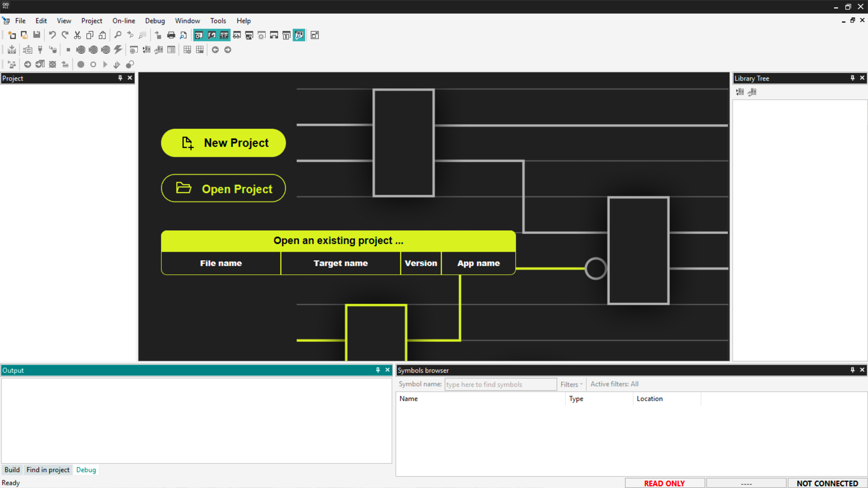Click the Save toolbar icon
The height and width of the screenshot is (488, 868).
(37, 35)
